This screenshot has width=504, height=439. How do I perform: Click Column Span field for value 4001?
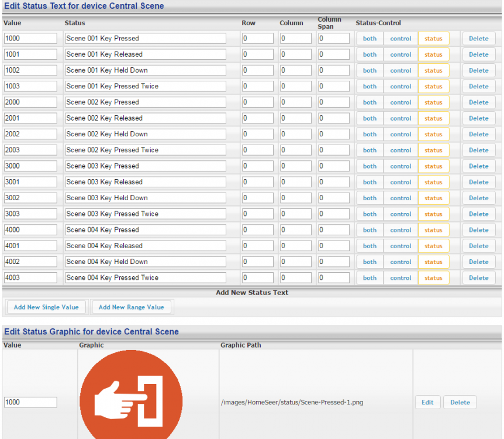pos(333,246)
